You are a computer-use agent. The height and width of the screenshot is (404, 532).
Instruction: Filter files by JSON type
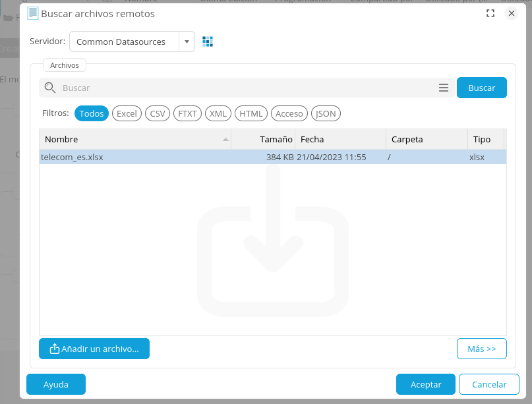(x=326, y=113)
